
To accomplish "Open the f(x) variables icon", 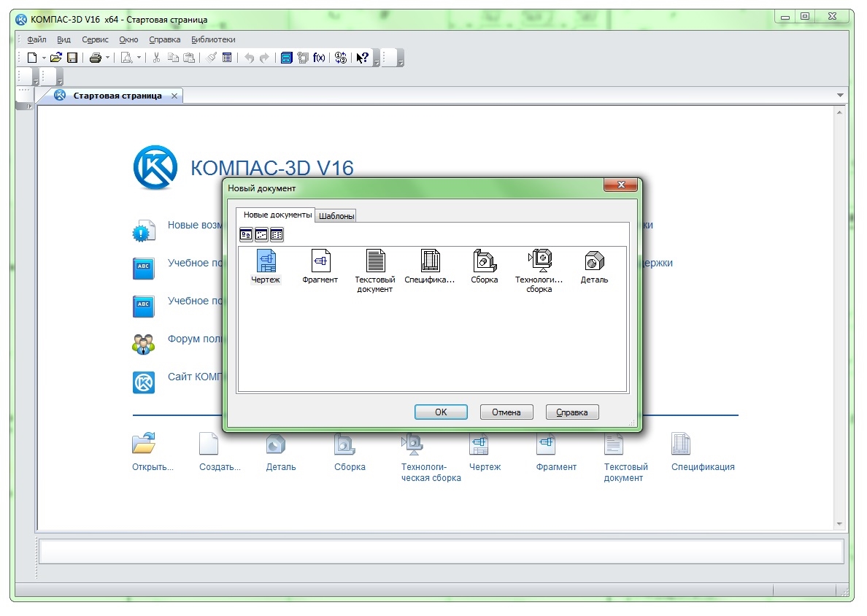I will (x=318, y=58).
